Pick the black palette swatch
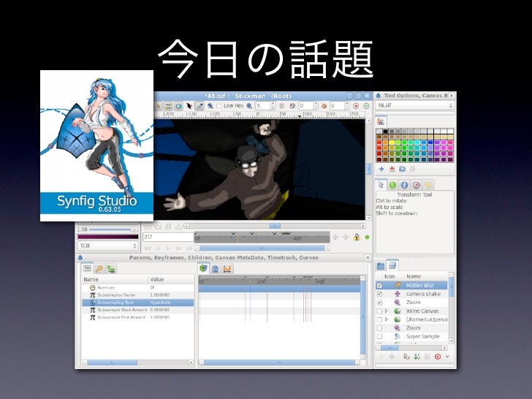Image resolution: width=532 pixels, height=399 pixels. tap(385, 131)
